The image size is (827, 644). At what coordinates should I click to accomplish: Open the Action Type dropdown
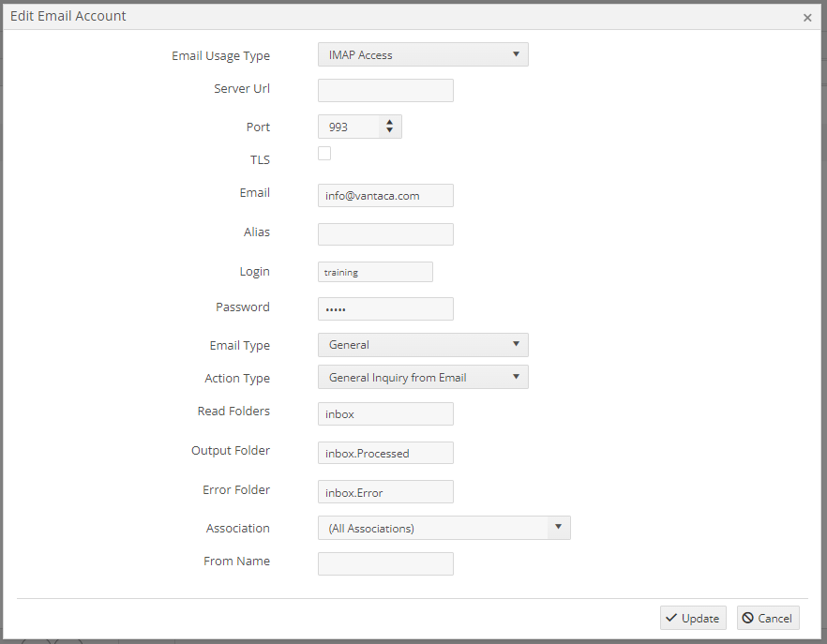tap(423, 378)
